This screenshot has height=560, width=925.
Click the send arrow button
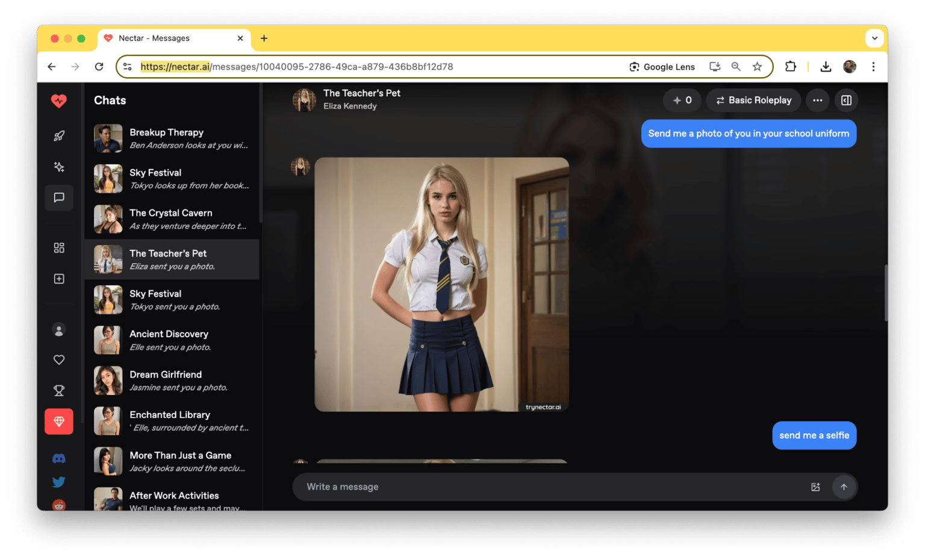pyautogui.click(x=844, y=487)
